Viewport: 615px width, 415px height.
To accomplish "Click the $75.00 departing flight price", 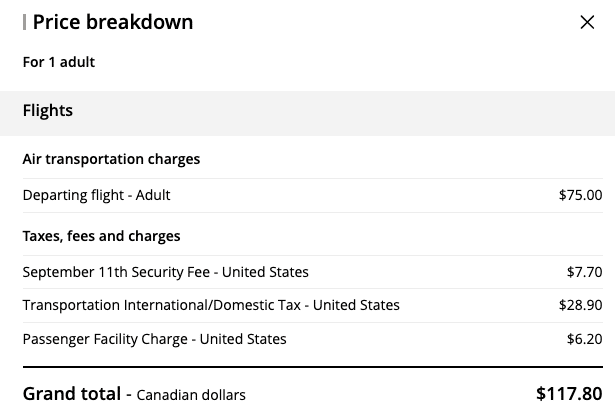I will 580,195.
